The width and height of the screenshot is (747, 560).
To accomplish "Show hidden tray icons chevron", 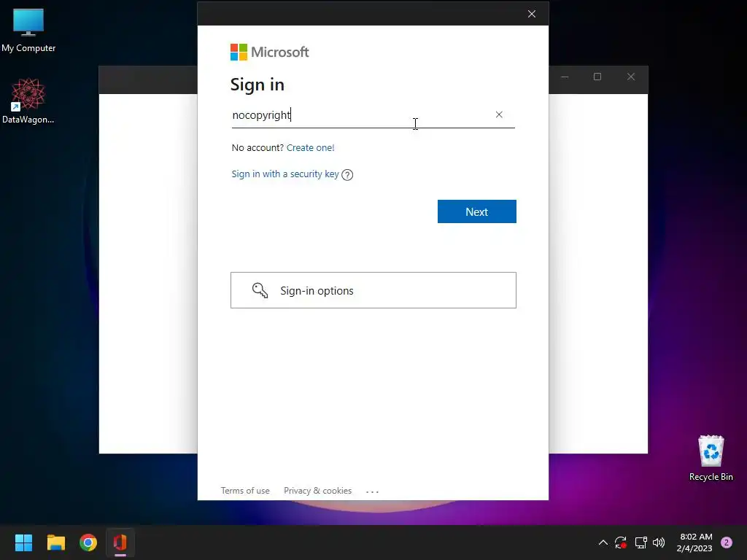I will [x=603, y=542].
